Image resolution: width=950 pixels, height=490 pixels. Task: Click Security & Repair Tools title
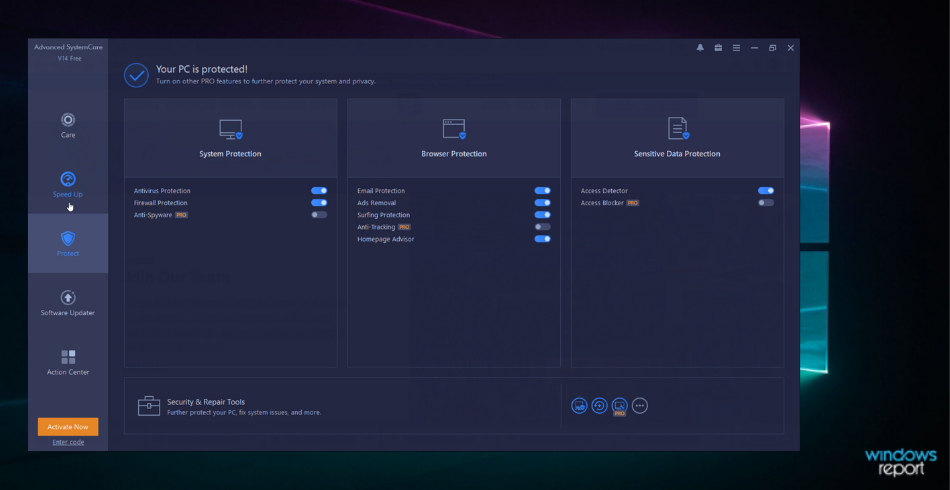[x=206, y=402]
